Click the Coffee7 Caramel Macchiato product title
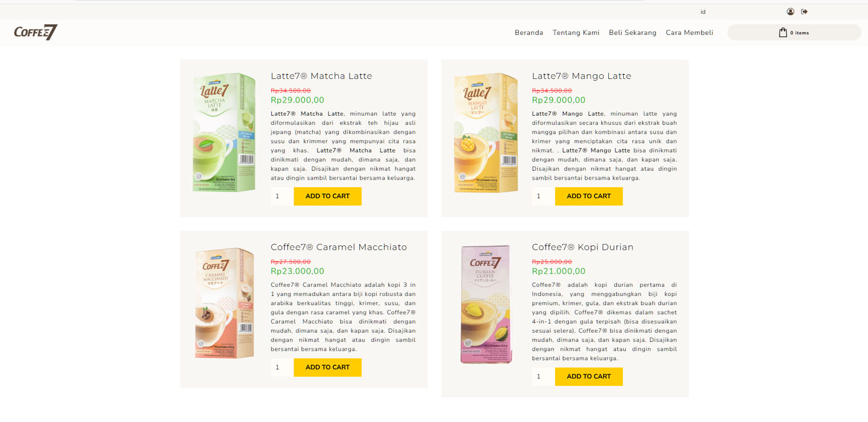Screen dimensions: 868x422 click(x=339, y=247)
